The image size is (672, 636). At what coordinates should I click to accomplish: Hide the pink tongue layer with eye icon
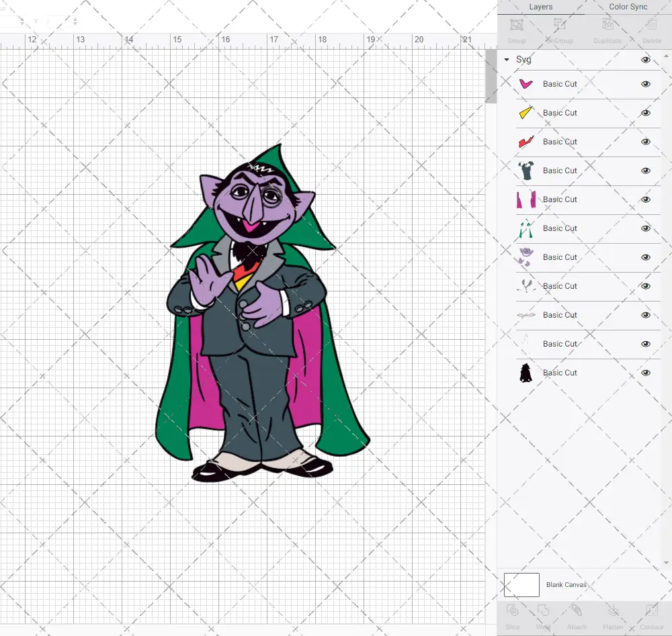point(645,84)
